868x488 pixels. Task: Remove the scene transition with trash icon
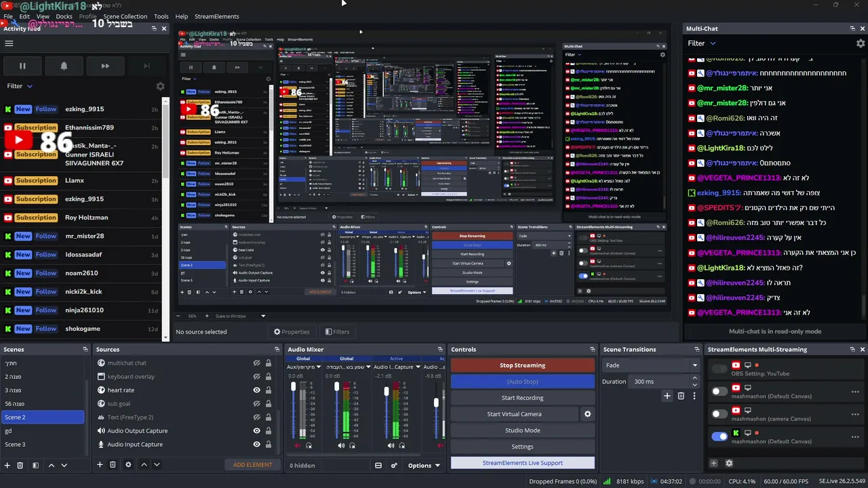(681, 396)
